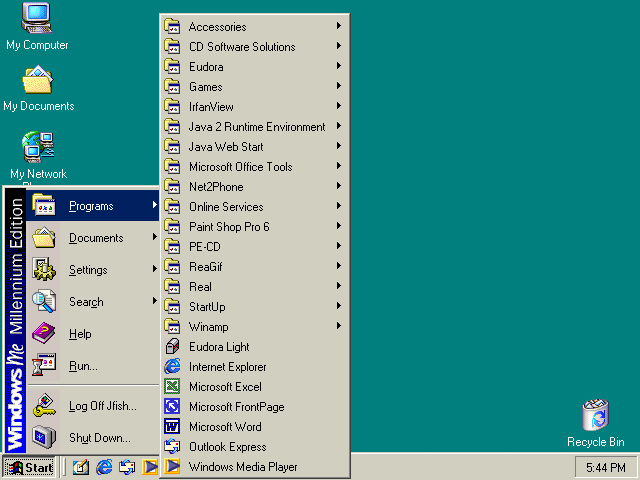This screenshot has width=640, height=480.
Task: Click the Outlook Express icon in Programs menu
Action: pos(172,446)
